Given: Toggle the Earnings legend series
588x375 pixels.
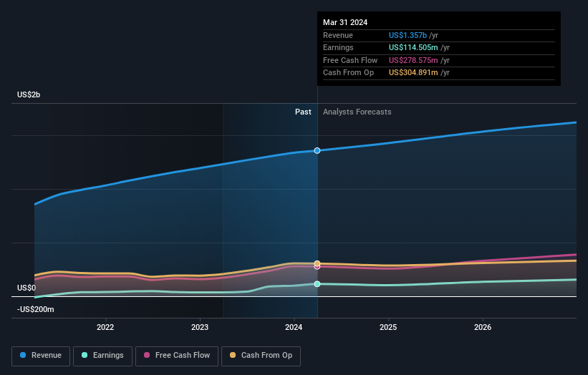Looking at the screenshot, I should coord(102,356).
